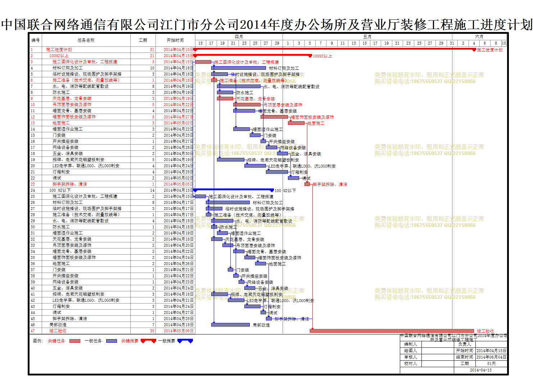The image size is (533, 392).
Task: Click the blue 一般任务 legend swatch
Action: [x=112, y=341]
